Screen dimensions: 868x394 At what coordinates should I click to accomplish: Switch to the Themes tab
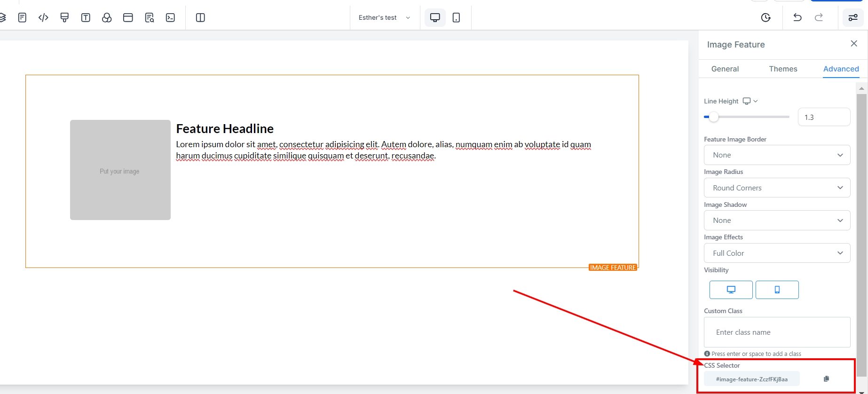click(x=783, y=69)
